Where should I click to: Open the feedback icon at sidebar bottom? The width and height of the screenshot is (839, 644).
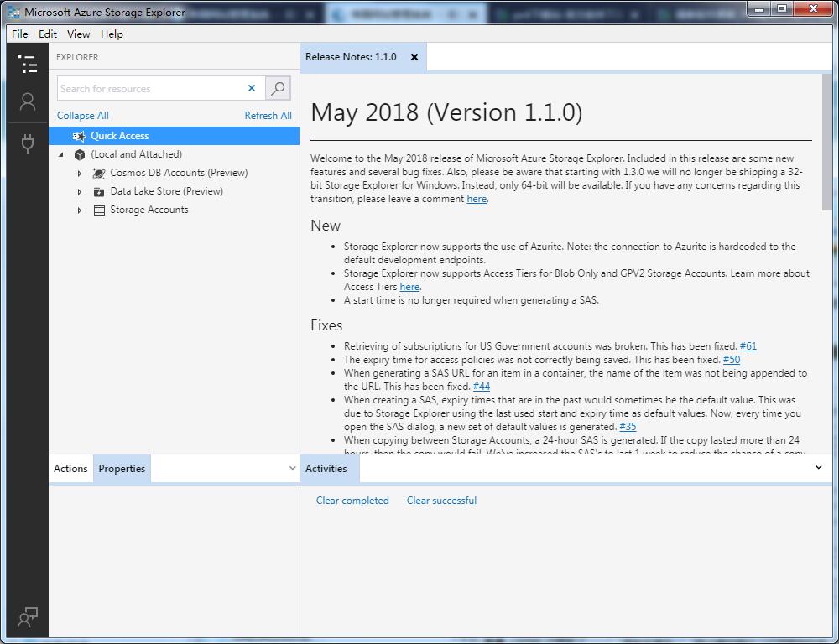pyautogui.click(x=28, y=616)
